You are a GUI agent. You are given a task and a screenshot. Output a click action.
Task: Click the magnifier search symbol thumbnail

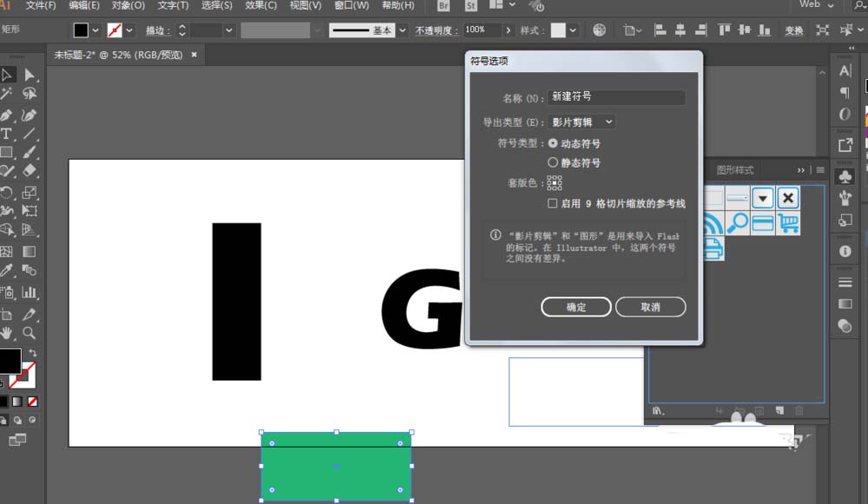click(737, 223)
